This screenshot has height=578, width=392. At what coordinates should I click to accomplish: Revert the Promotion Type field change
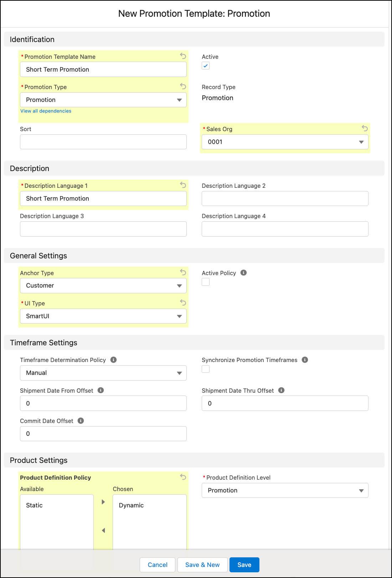183,87
